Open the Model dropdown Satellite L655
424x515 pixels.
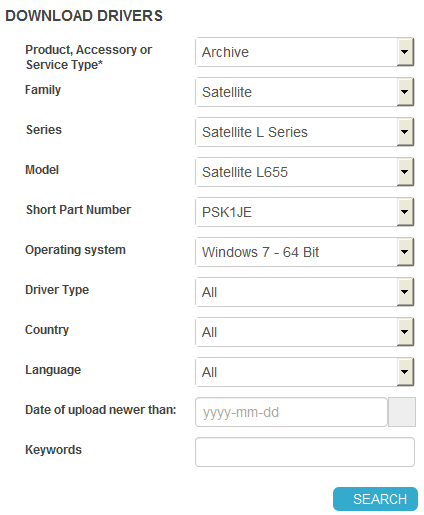point(304,172)
